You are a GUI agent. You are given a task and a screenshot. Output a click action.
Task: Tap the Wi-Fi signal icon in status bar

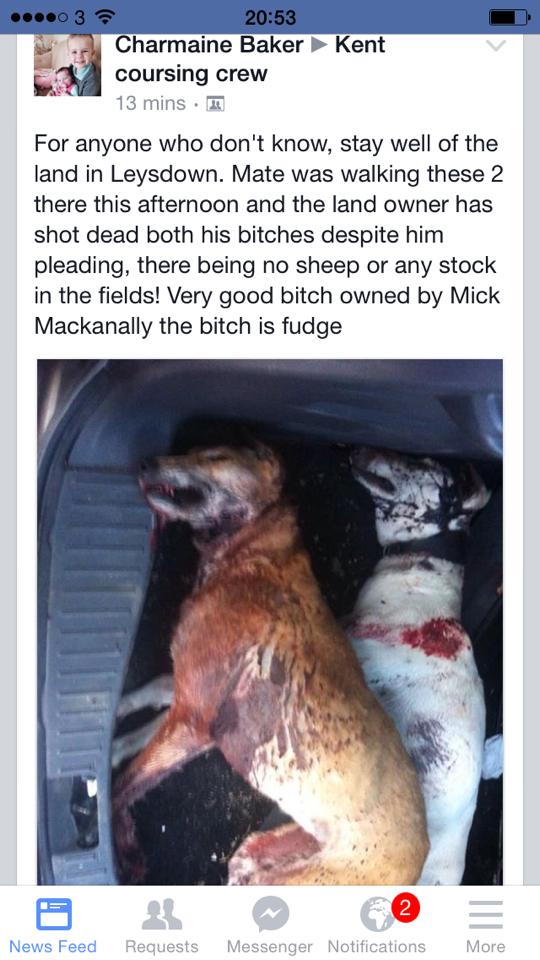click(x=106, y=17)
